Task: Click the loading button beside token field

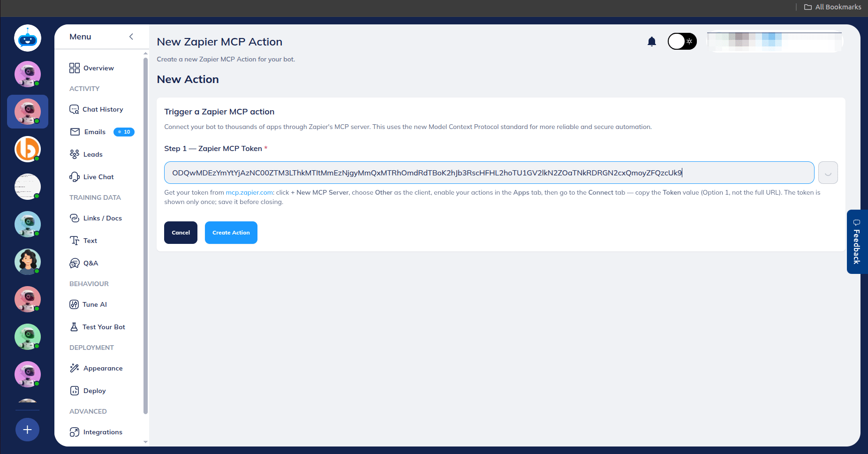Action: pos(828,173)
